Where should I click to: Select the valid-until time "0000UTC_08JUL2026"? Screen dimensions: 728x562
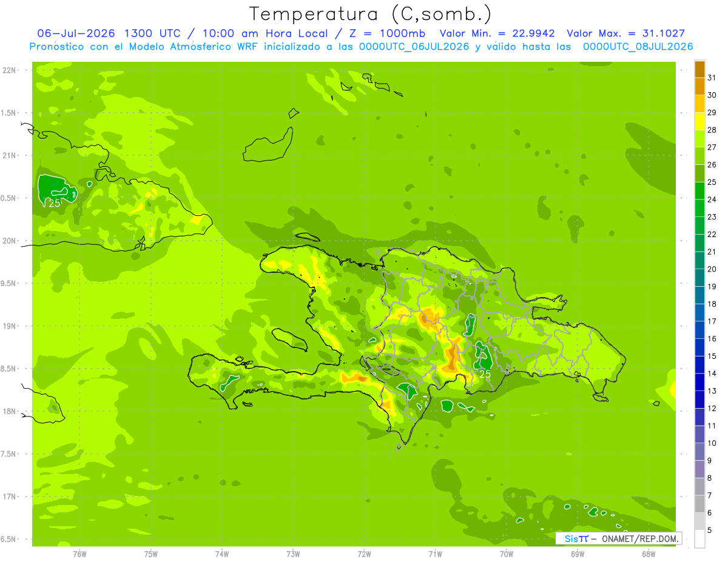(x=638, y=47)
